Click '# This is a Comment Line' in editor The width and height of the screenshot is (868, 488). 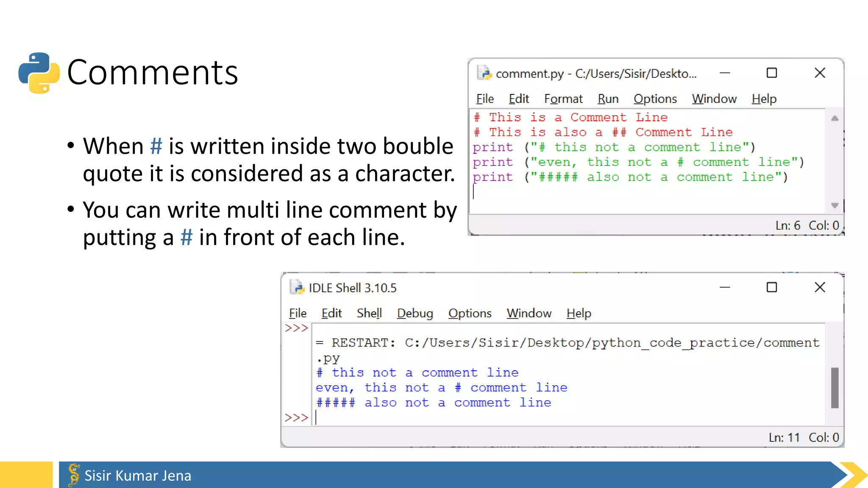pos(570,117)
